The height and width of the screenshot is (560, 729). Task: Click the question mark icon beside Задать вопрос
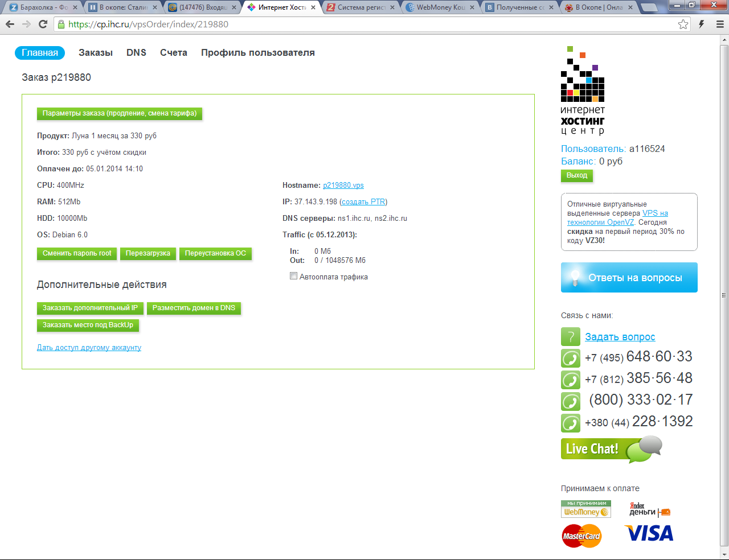tap(571, 337)
